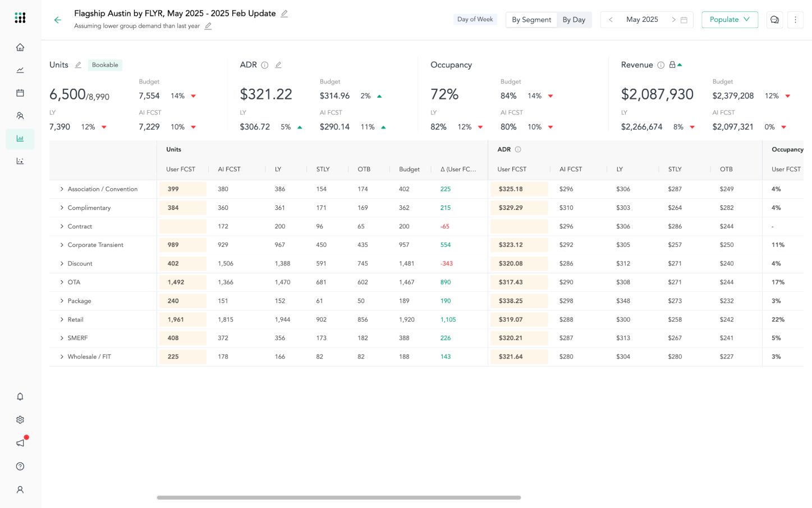Click the back arrow beside forecast title
The height and width of the screenshot is (508, 812).
[57, 20]
